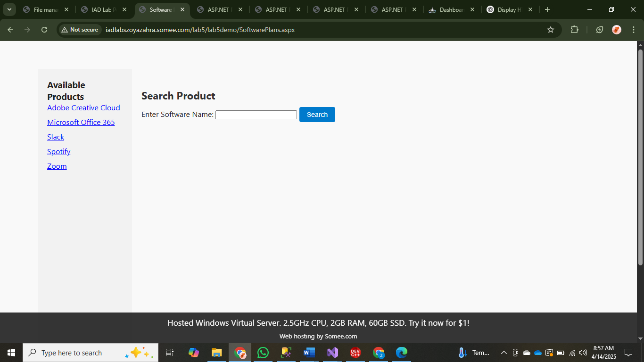Bookmark this page with the star icon

pyautogui.click(x=551, y=30)
